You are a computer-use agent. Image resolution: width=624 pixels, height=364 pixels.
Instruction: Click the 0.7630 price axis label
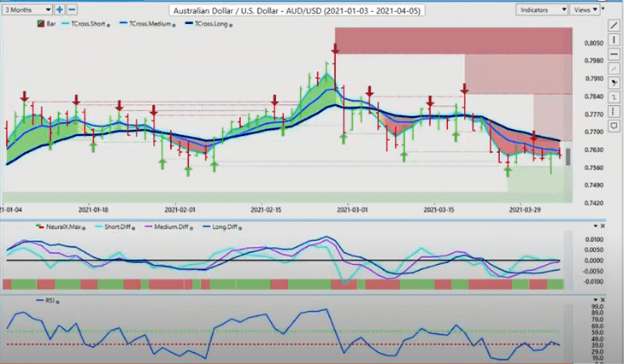[594, 150]
